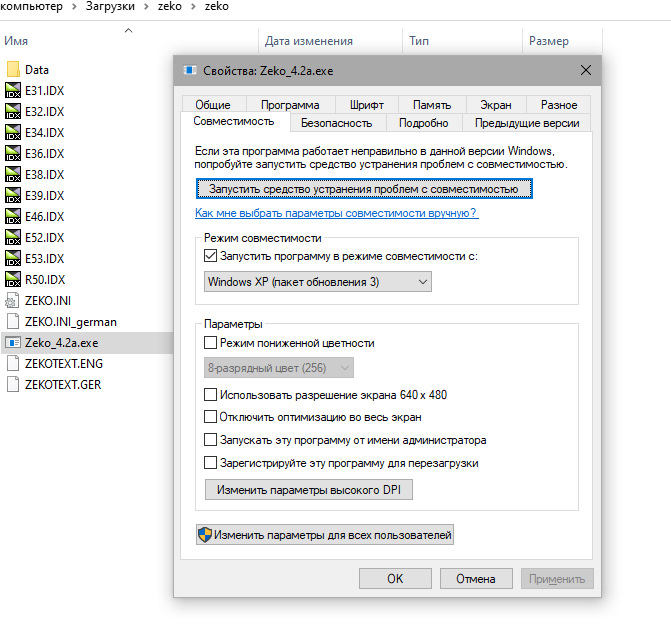Click the E38.IDX file icon
Viewport: 671px width, 629px height.
click(x=13, y=174)
